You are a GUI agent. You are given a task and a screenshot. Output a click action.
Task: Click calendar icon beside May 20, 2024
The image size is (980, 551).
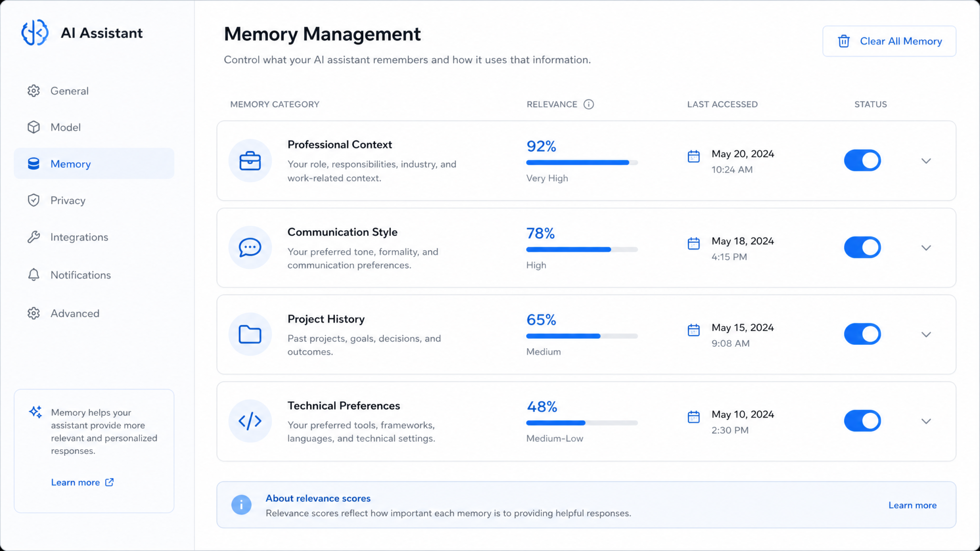(693, 156)
